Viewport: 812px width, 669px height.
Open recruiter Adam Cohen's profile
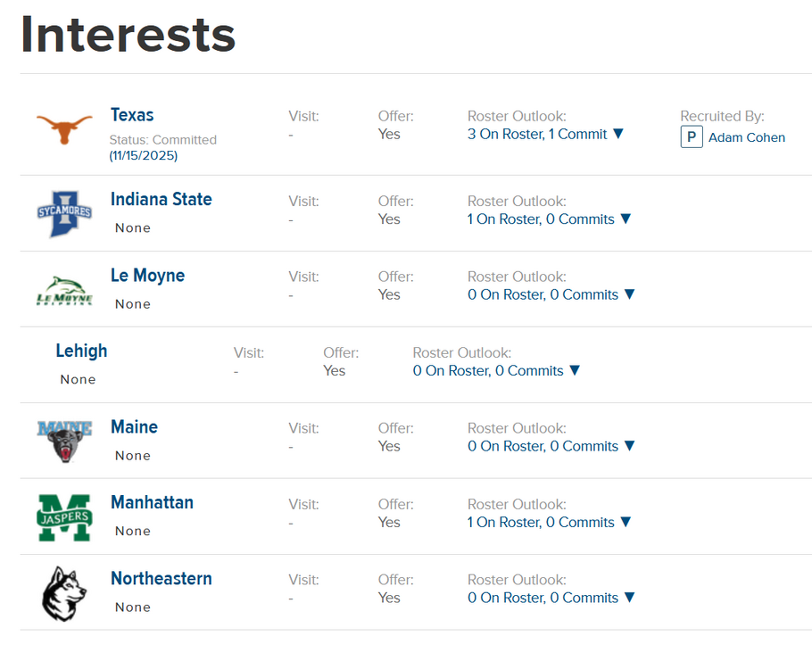click(x=746, y=137)
